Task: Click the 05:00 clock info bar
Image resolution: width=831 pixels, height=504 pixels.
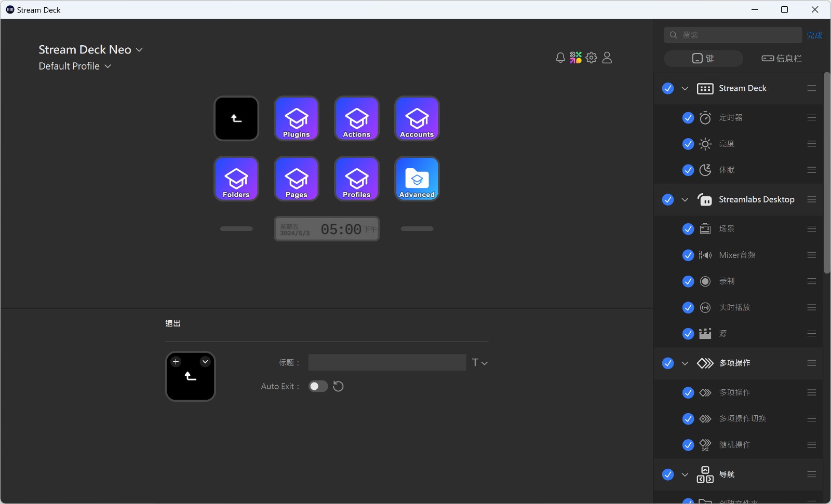Action: (x=327, y=229)
